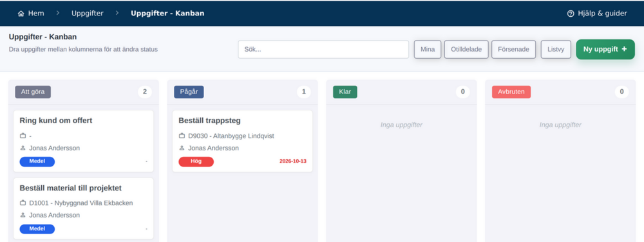Viewport: 644px width, 242px height.
Task: Open Uppgifter breadcrumb link
Action: (88, 13)
